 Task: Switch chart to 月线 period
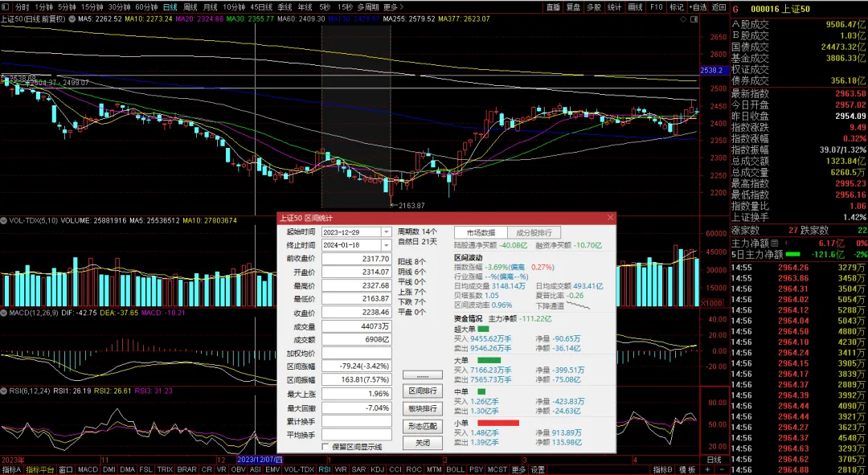tap(211, 7)
